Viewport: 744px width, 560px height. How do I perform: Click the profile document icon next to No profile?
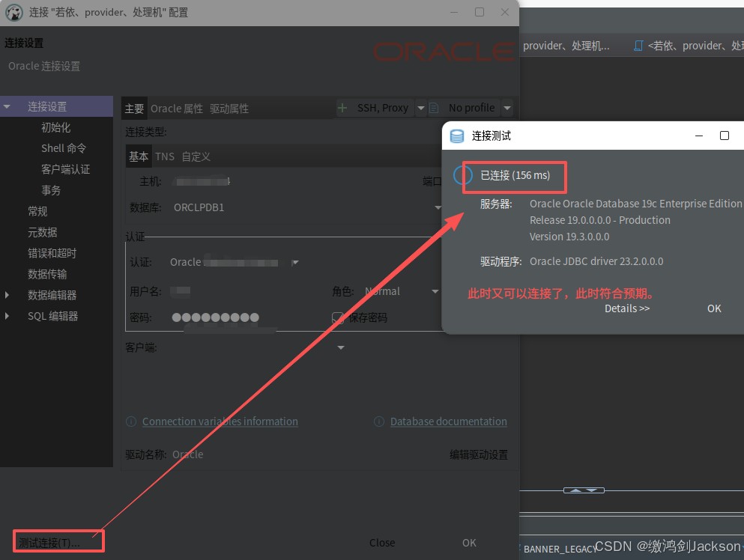tap(434, 108)
